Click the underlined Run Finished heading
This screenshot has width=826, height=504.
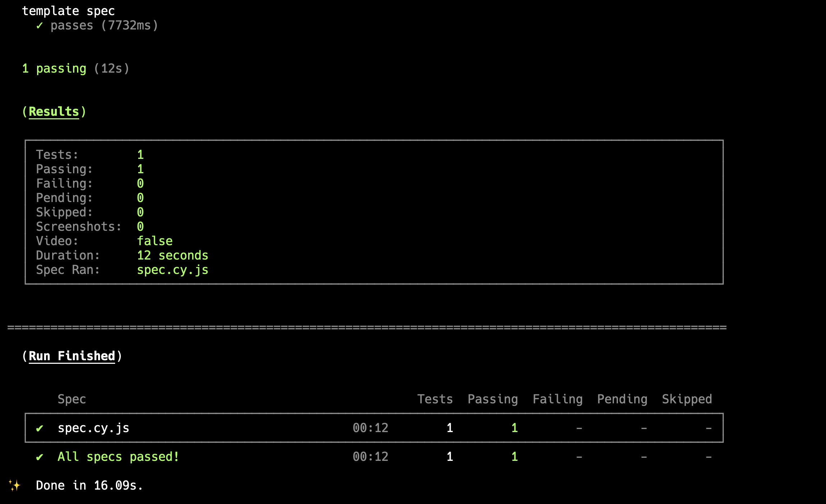[x=72, y=356]
